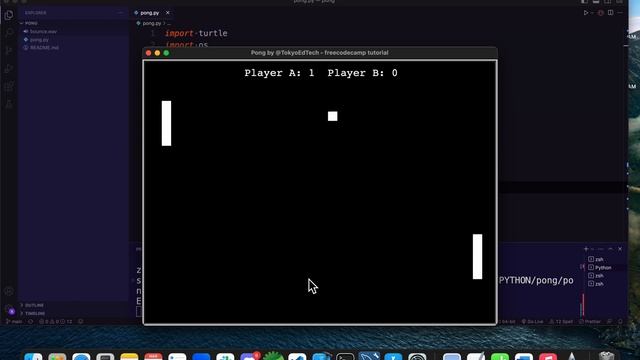640x360 pixels.
Task: Maximize the terminal panel with chevron
Action: pos(611,249)
